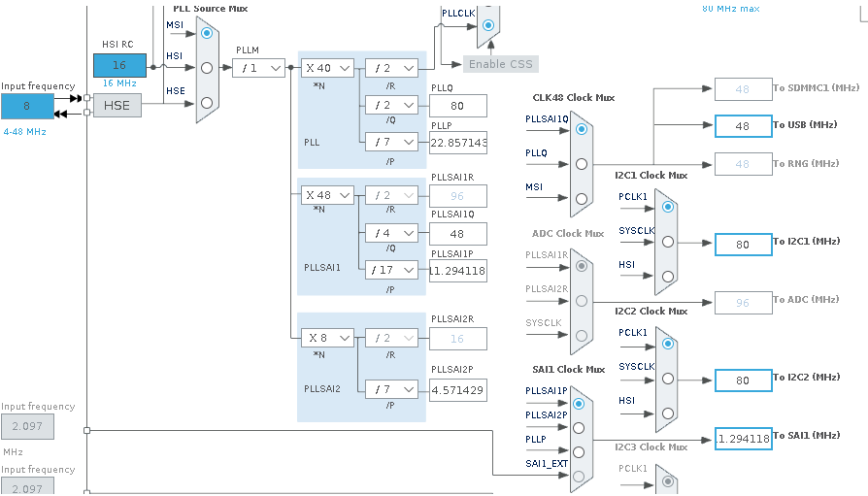Click the To USB (MHz) 48 field
Screen dimensions: 868x496
coord(743,126)
